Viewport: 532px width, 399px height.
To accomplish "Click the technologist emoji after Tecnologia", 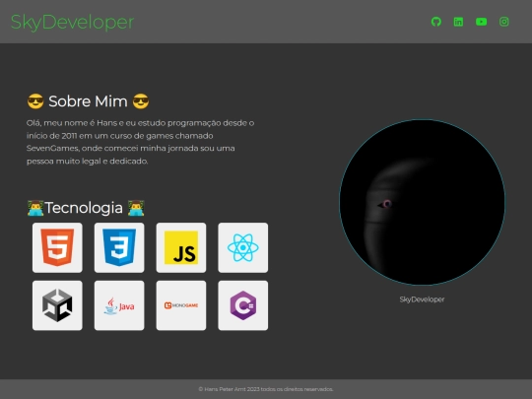I will tap(136, 208).
